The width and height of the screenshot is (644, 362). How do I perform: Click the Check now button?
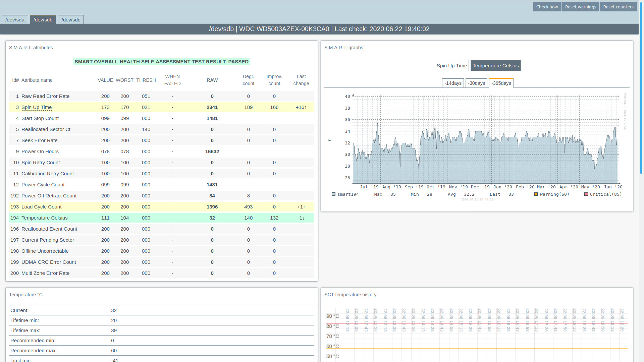click(547, 7)
